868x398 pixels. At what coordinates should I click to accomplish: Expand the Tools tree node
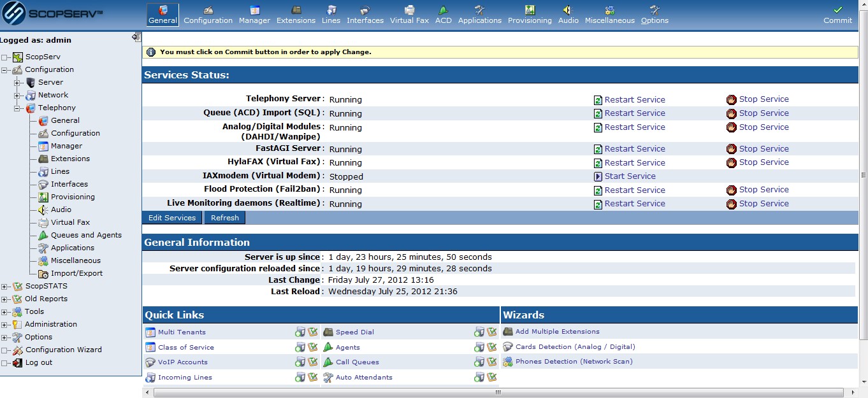point(4,312)
